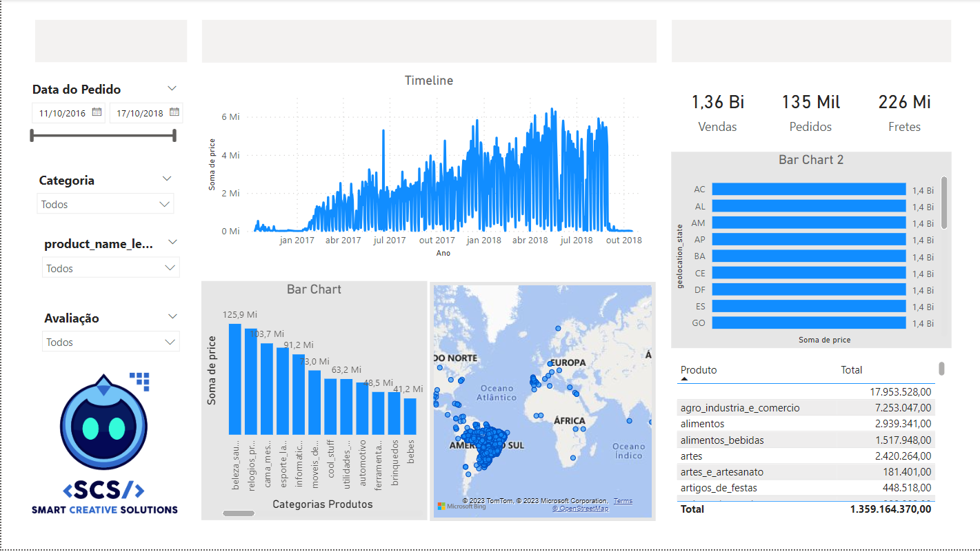Select the cool_stuff bar in Bar Chart
The image size is (980, 552).
coord(330,407)
